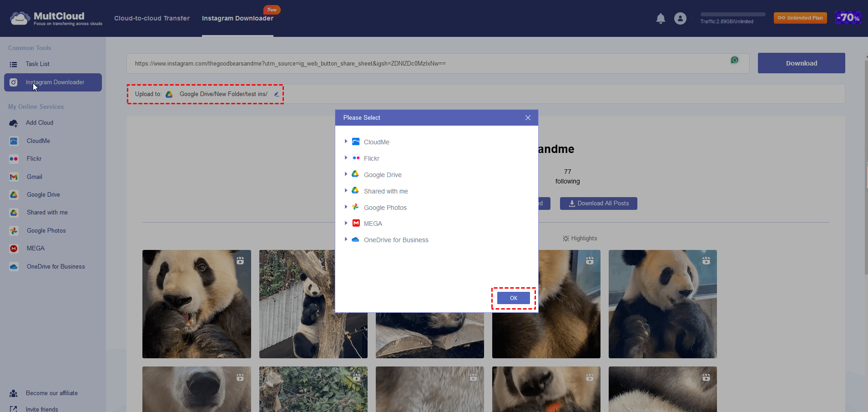The image size is (868, 412).
Task: Click the reel icon on the first panda thumbnail
Action: 240,261
